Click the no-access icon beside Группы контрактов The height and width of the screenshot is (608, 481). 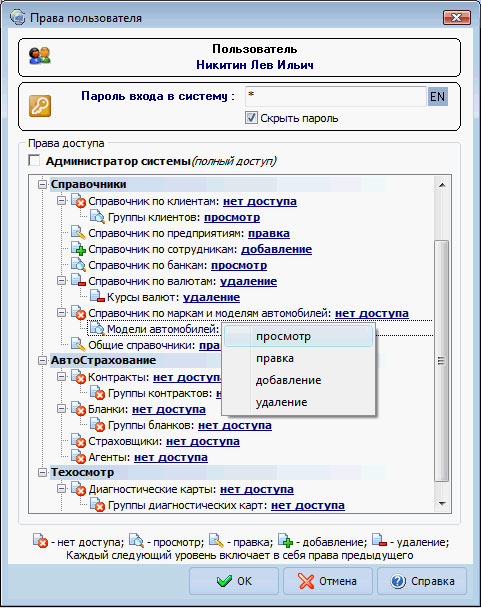tap(97, 393)
